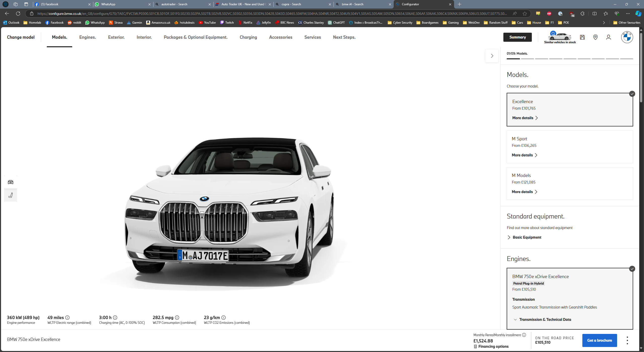Screen dimensions: 644x352
Task: Go to Next Steps tab
Action: point(344,37)
